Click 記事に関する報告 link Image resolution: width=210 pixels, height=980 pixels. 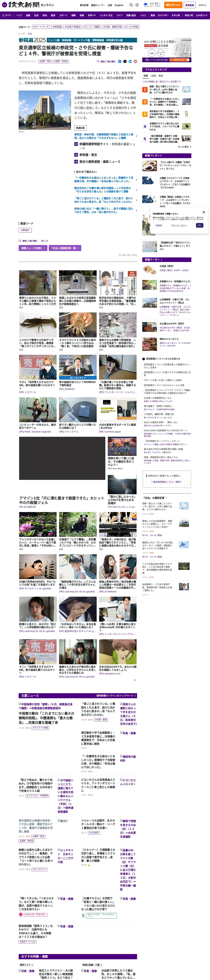(x=128, y=255)
